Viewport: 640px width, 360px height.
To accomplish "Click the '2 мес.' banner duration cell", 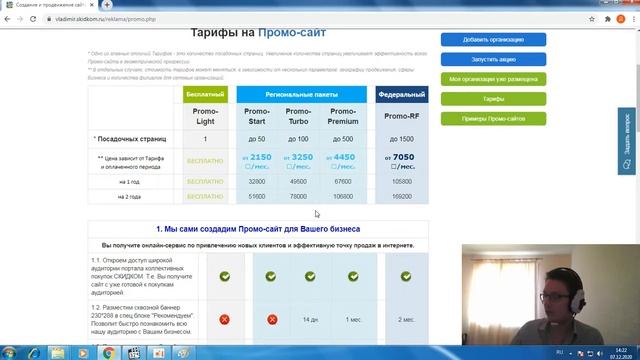I will click(x=406, y=320).
